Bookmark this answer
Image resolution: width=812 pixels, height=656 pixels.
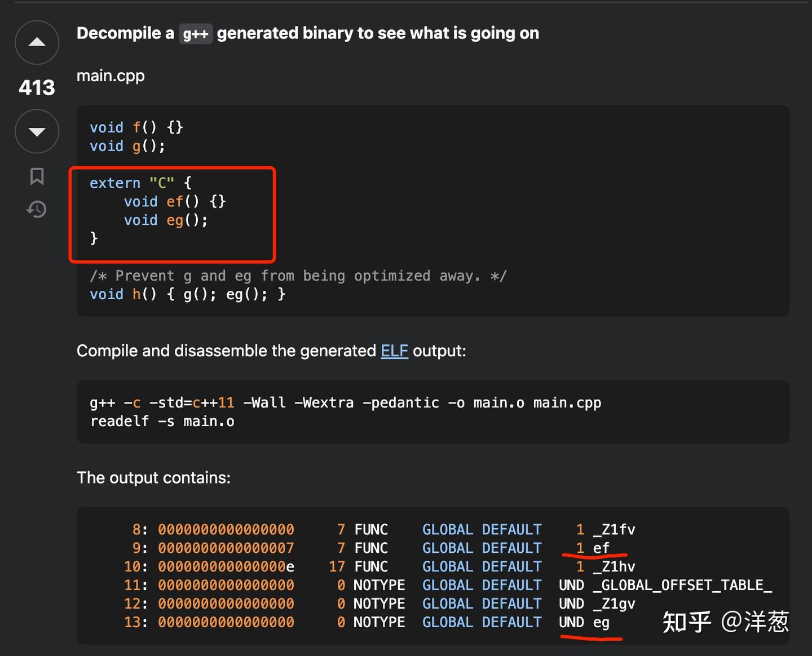[37, 176]
